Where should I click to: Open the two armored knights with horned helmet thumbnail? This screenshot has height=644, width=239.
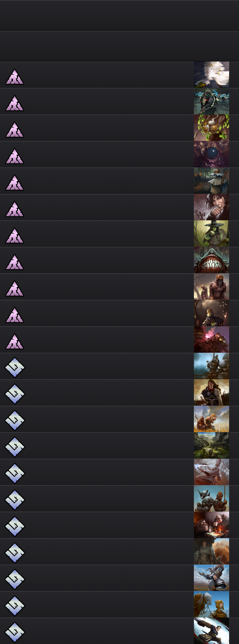pyautogui.click(x=212, y=499)
